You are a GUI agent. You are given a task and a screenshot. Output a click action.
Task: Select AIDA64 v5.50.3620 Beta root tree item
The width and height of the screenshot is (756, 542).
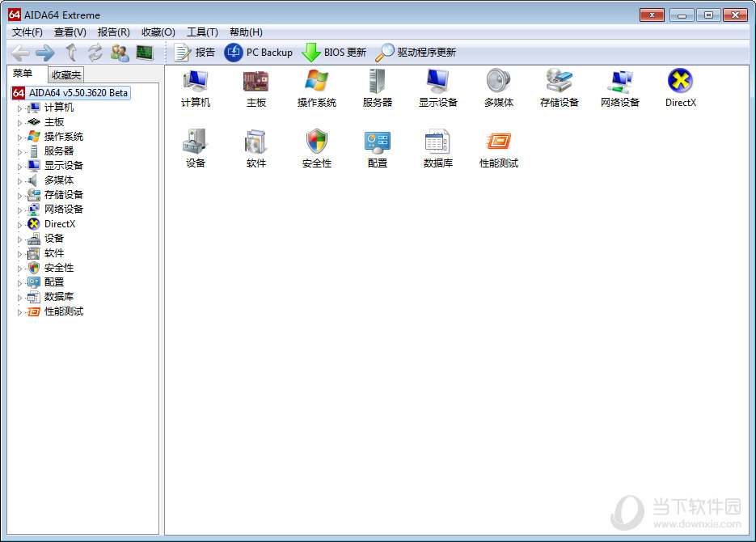(x=78, y=93)
